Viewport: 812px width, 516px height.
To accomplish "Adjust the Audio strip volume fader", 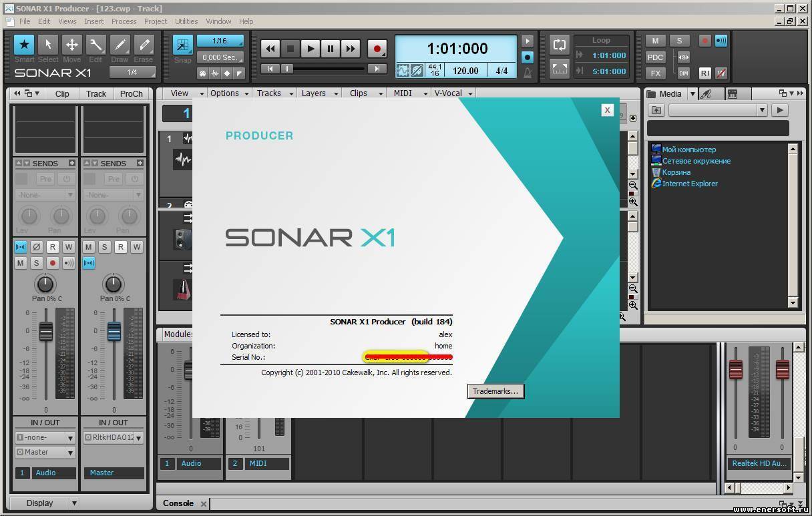I will tap(45, 331).
